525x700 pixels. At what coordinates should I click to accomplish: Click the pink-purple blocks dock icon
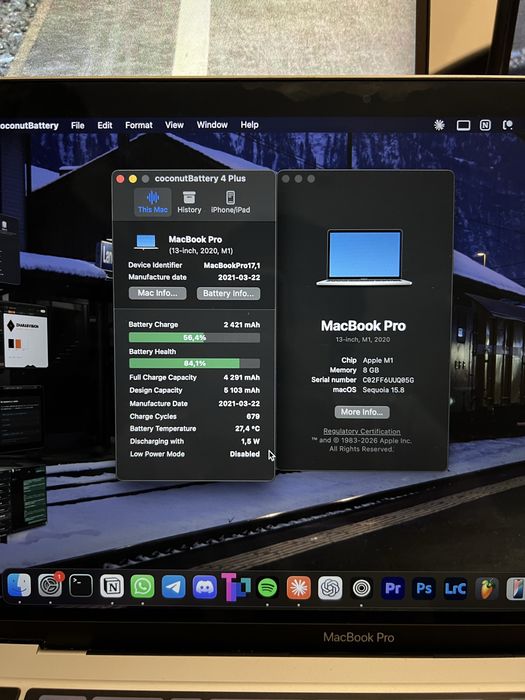pyautogui.click(x=236, y=587)
